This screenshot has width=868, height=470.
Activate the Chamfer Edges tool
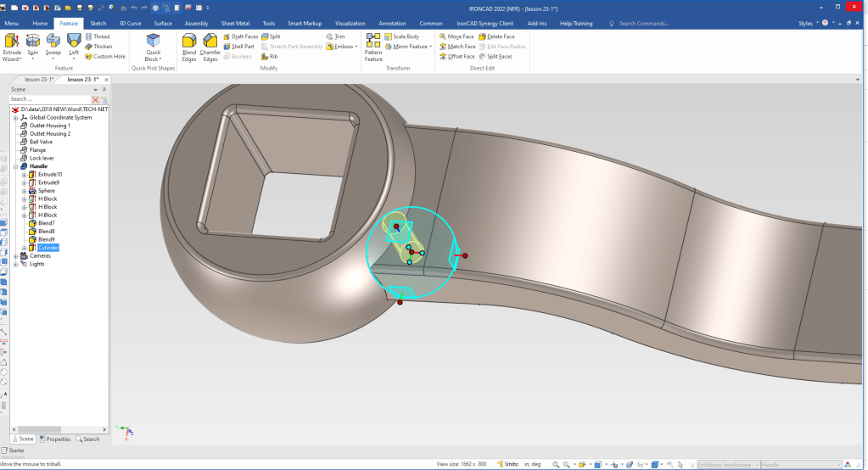[x=210, y=42]
